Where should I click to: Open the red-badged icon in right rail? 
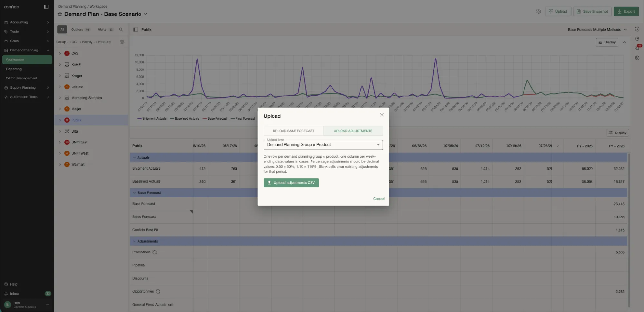coord(638,48)
